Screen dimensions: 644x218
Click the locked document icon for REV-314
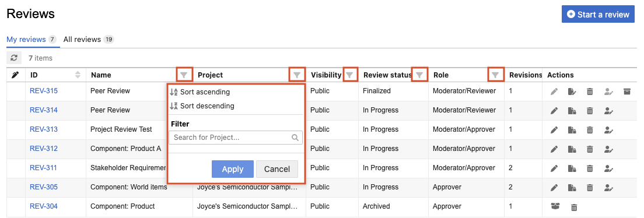[572, 110]
